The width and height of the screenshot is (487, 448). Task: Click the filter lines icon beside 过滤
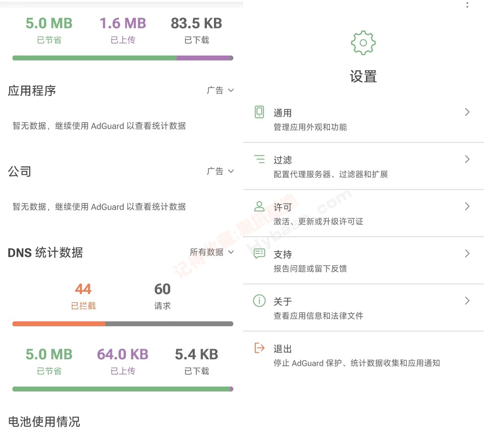(259, 160)
